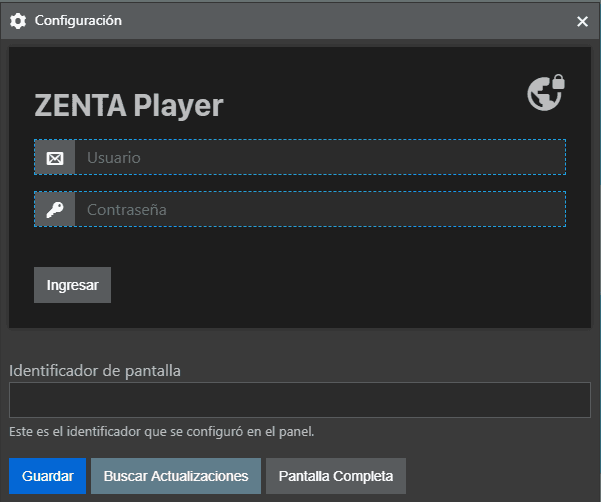Click the Ingresar button
This screenshot has width=601, height=502.
[x=72, y=285]
